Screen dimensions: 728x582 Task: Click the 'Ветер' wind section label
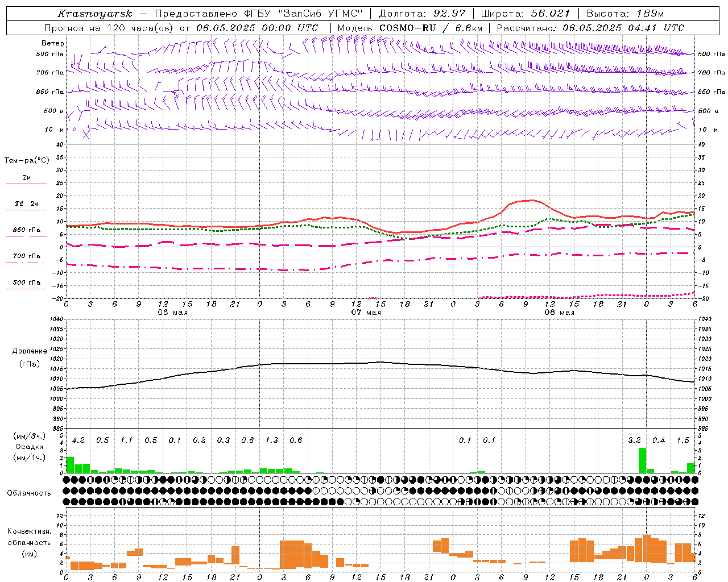(x=53, y=43)
